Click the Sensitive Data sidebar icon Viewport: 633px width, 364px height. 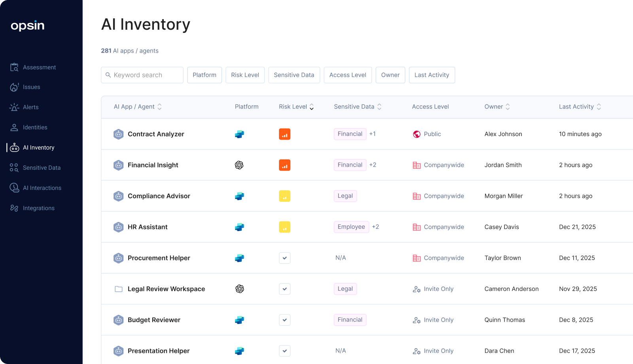pos(14,167)
